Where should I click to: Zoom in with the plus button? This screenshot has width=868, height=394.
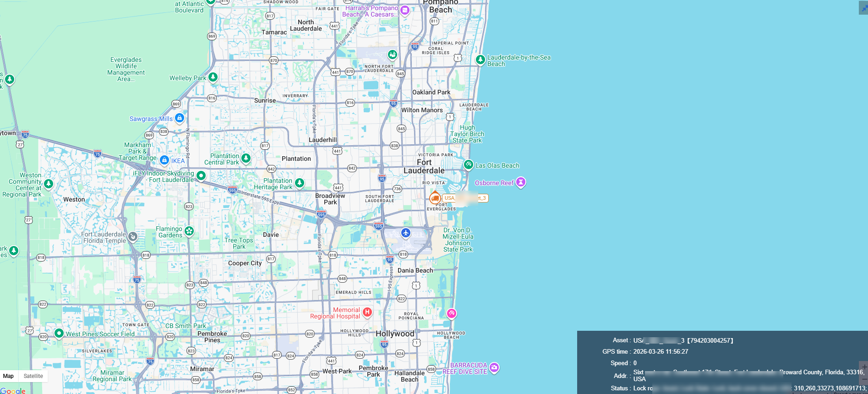(x=864, y=367)
